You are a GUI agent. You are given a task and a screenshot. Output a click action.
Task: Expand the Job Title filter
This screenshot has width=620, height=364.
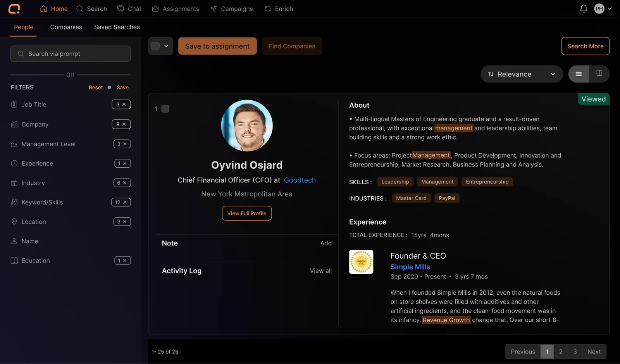pos(34,105)
